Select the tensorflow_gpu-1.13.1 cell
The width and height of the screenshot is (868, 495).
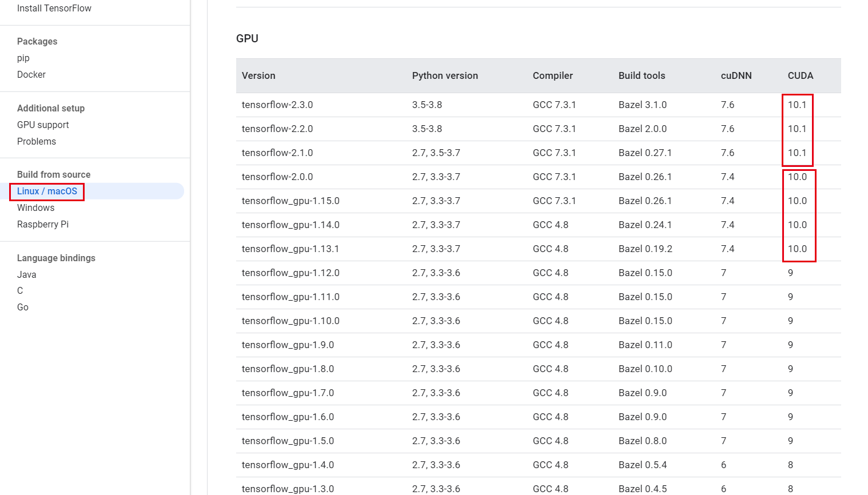click(x=290, y=249)
